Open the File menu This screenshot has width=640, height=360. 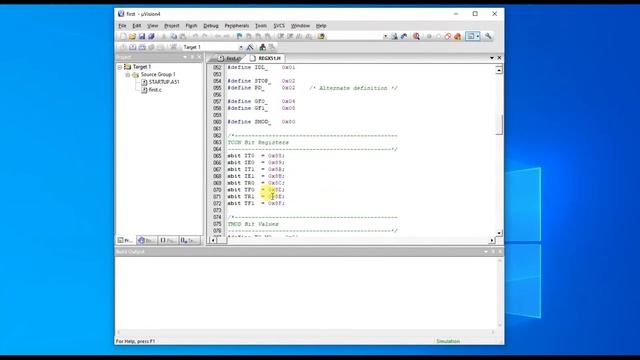122,26
